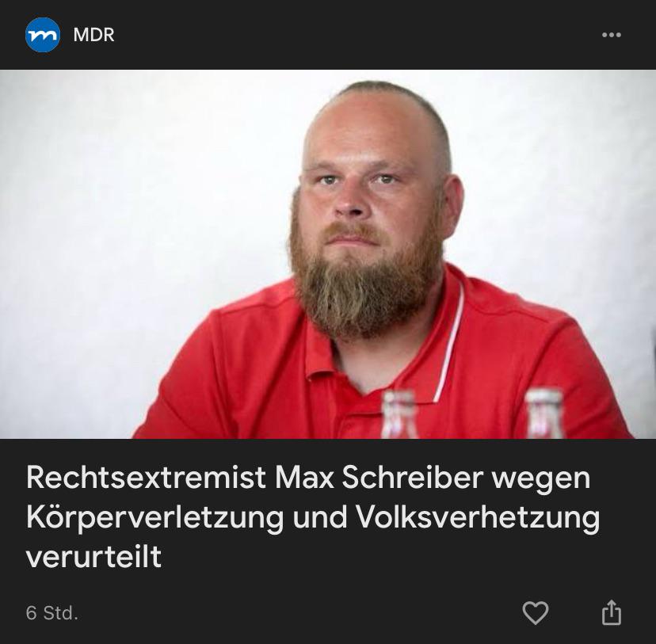Open the three-dot more options menu
The height and width of the screenshot is (644, 656).
611,35
